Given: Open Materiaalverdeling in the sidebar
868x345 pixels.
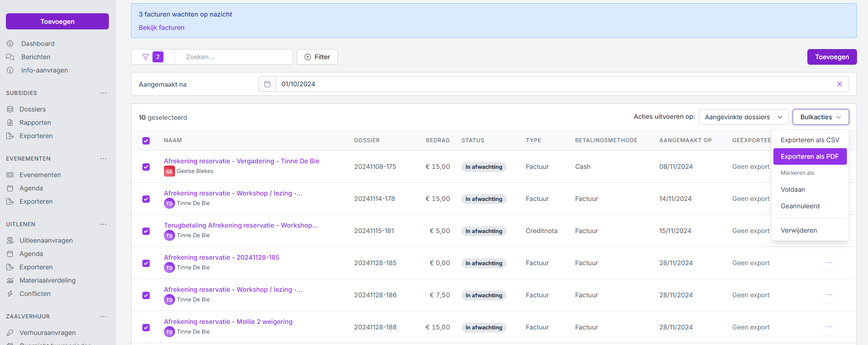Looking at the screenshot, I should 47,280.
